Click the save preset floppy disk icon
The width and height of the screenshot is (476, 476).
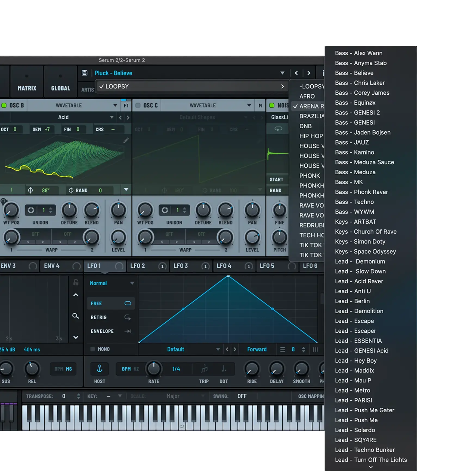pyautogui.click(x=85, y=73)
